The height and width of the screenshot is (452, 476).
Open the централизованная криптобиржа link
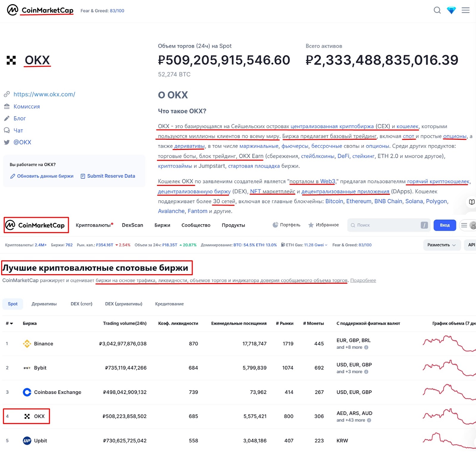[x=332, y=126]
